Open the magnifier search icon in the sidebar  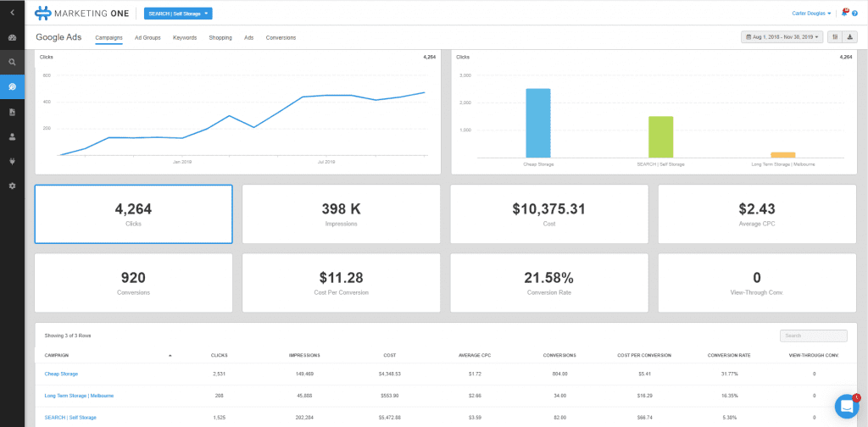12,62
